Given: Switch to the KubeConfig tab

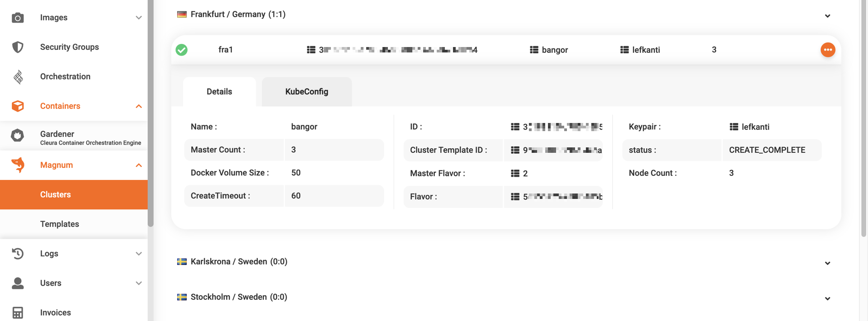Looking at the screenshot, I should (x=307, y=92).
